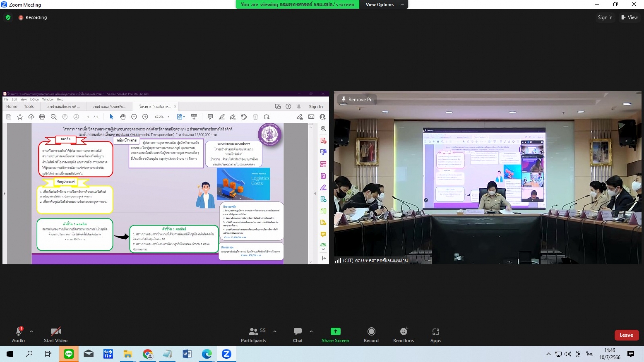Leave the Zoom meeting
The image size is (644, 362).
click(x=626, y=335)
